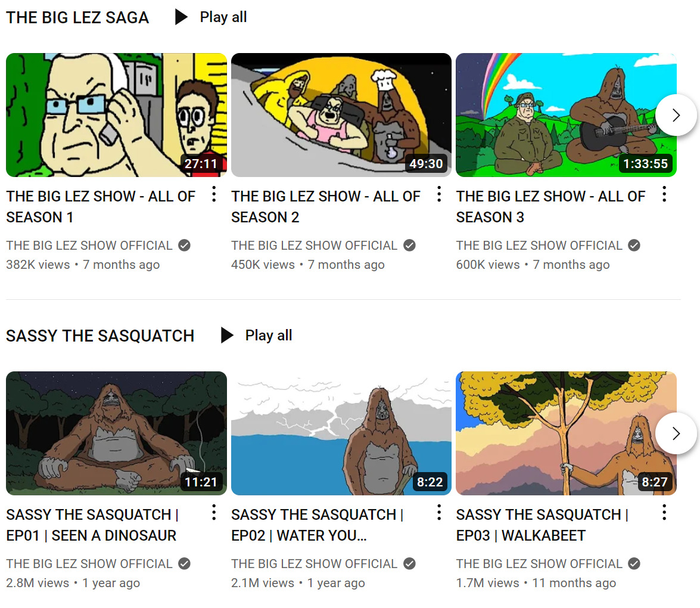Play all videos in The Big Lez Saga
The height and width of the screenshot is (608, 700).
(x=211, y=17)
